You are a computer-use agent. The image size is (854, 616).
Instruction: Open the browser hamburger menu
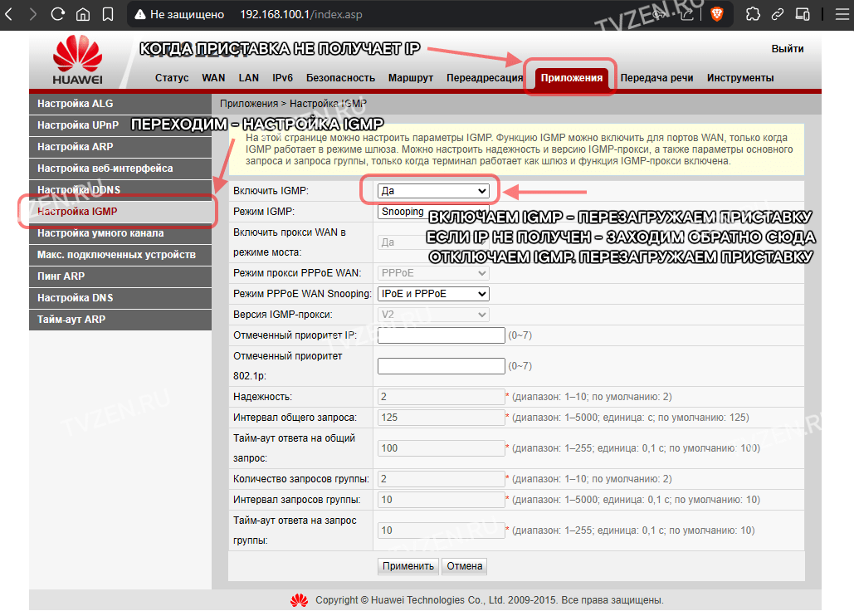(x=842, y=14)
